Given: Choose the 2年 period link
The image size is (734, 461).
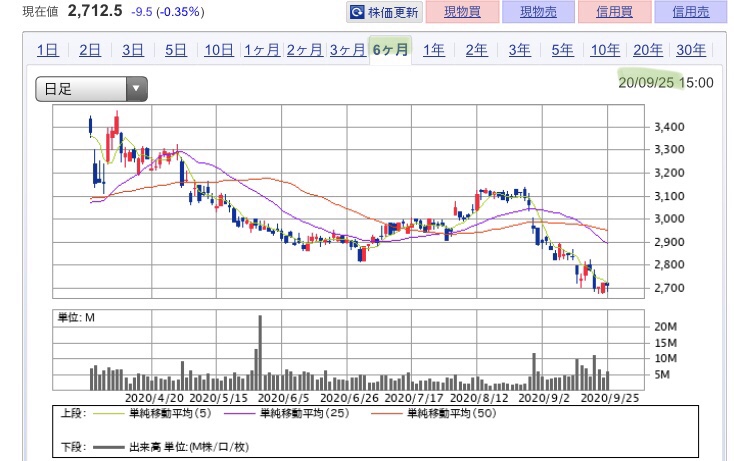Looking at the screenshot, I should tap(477, 50).
